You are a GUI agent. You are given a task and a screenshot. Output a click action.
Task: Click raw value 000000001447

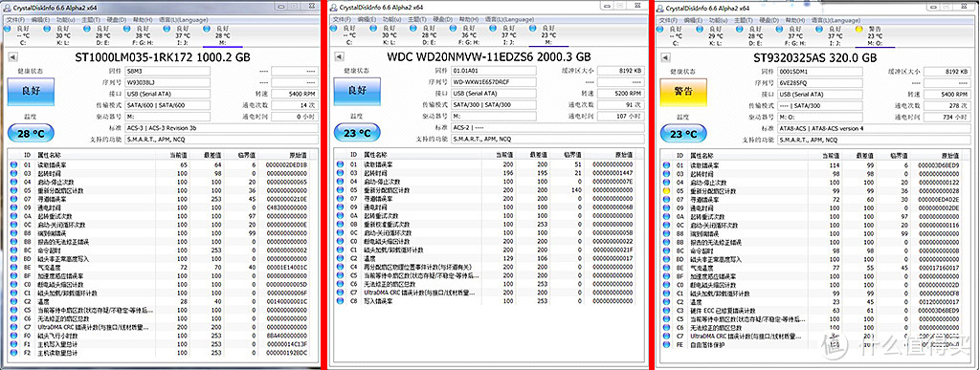pyautogui.click(x=613, y=173)
